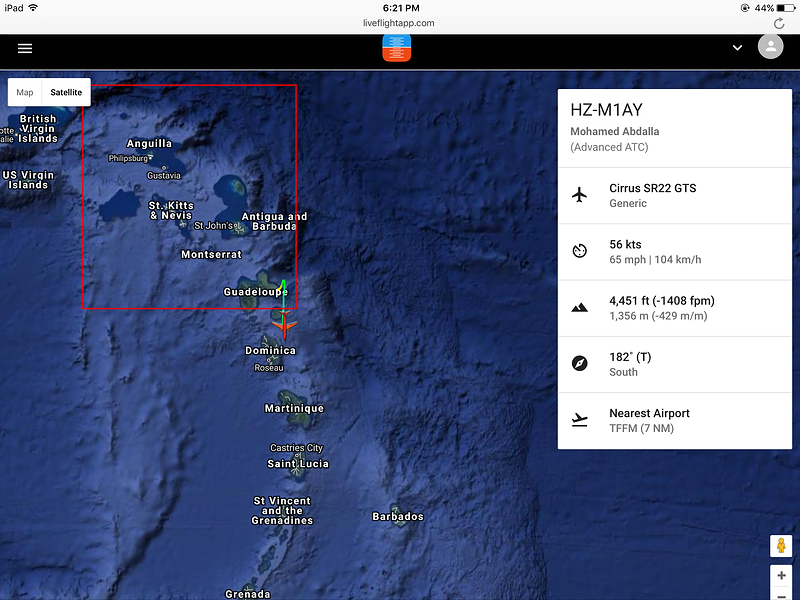The height and width of the screenshot is (600, 800).
Task: Click the 6:21 PM clock
Action: click(x=401, y=8)
